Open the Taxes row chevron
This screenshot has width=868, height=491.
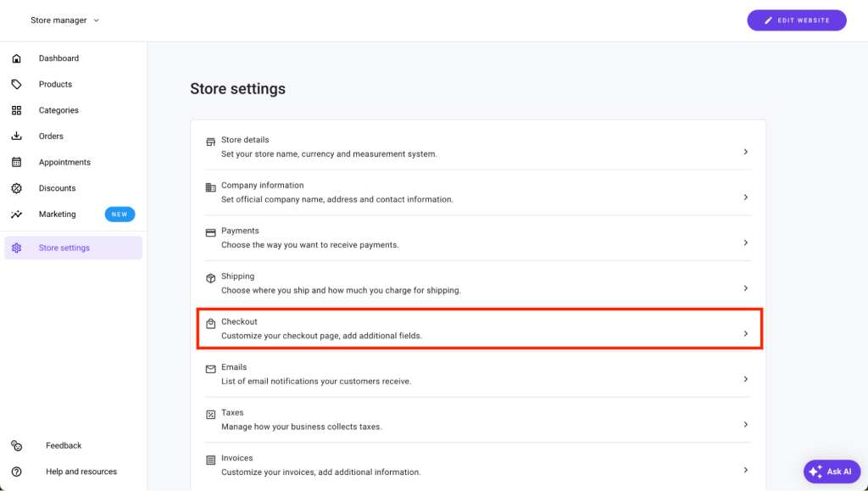(745, 425)
